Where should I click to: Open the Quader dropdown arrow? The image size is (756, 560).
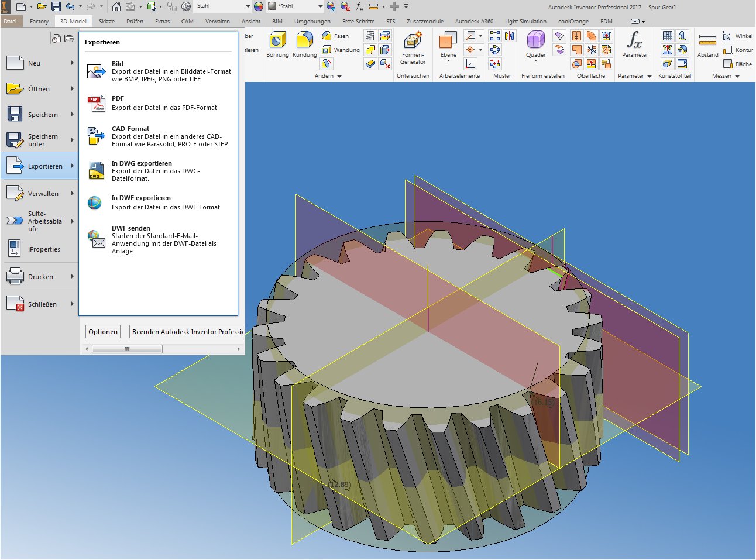pos(535,61)
